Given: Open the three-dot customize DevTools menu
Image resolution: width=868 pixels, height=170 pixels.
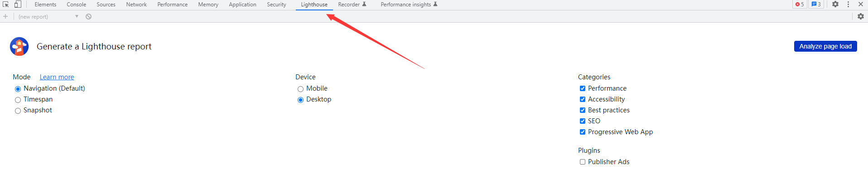Looking at the screenshot, I should (848, 4).
